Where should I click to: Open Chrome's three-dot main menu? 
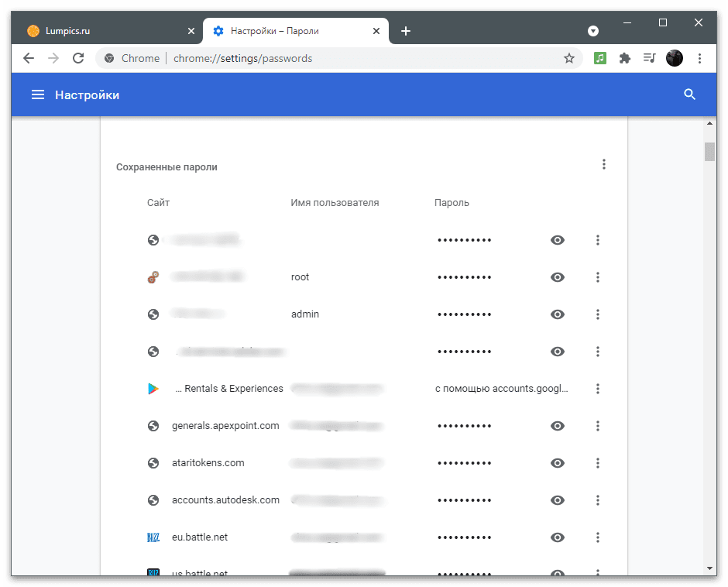coord(699,58)
